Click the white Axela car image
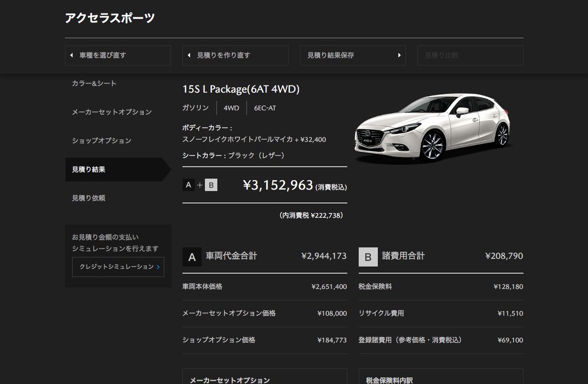 pos(433,128)
